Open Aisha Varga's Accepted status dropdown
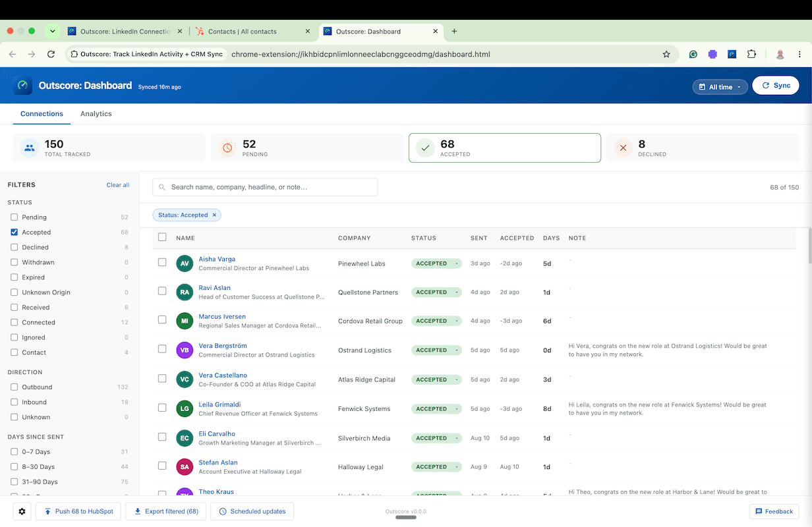Viewport: 812px width, 527px height. click(436, 263)
